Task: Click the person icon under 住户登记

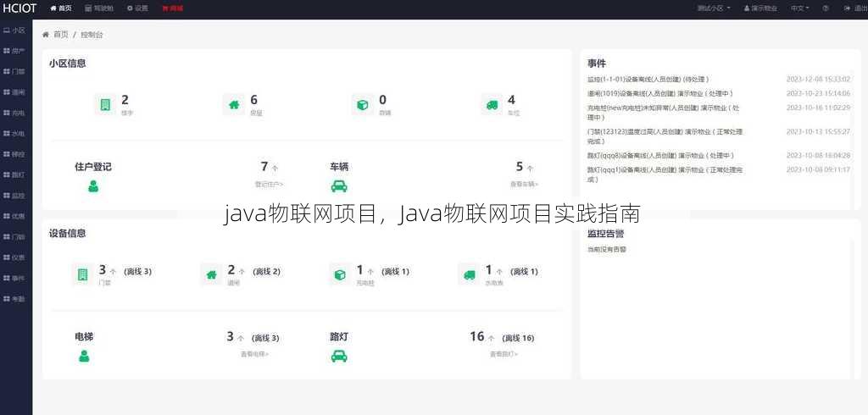Action: coord(93,186)
